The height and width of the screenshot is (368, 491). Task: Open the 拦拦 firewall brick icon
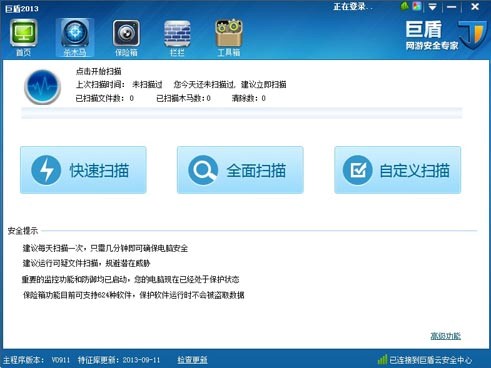coord(177,37)
